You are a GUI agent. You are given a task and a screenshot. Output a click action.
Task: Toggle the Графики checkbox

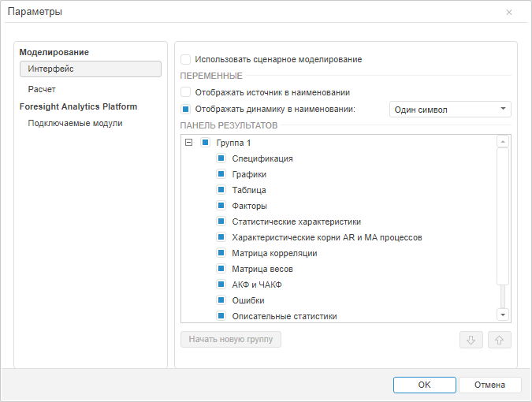(221, 174)
